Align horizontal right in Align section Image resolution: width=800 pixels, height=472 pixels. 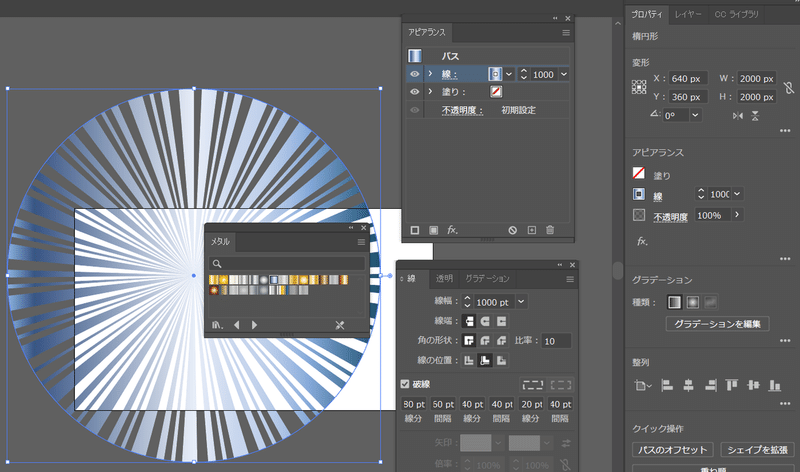click(x=711, y=385)
